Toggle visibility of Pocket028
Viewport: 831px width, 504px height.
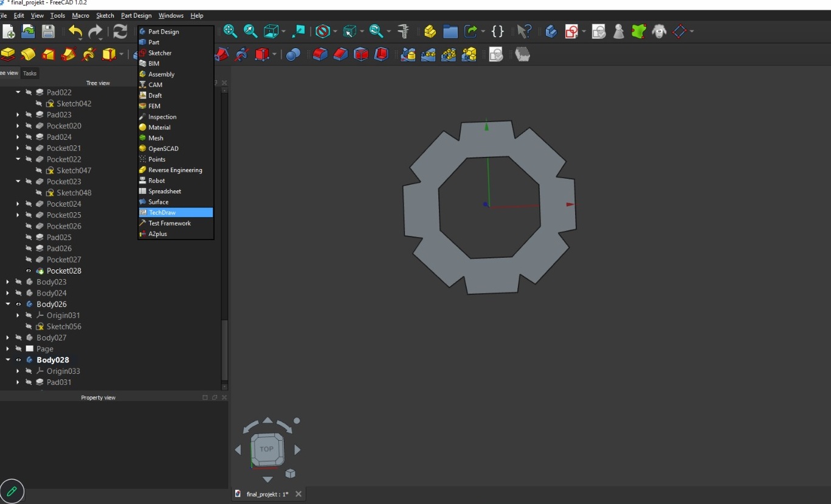(29, 271)
